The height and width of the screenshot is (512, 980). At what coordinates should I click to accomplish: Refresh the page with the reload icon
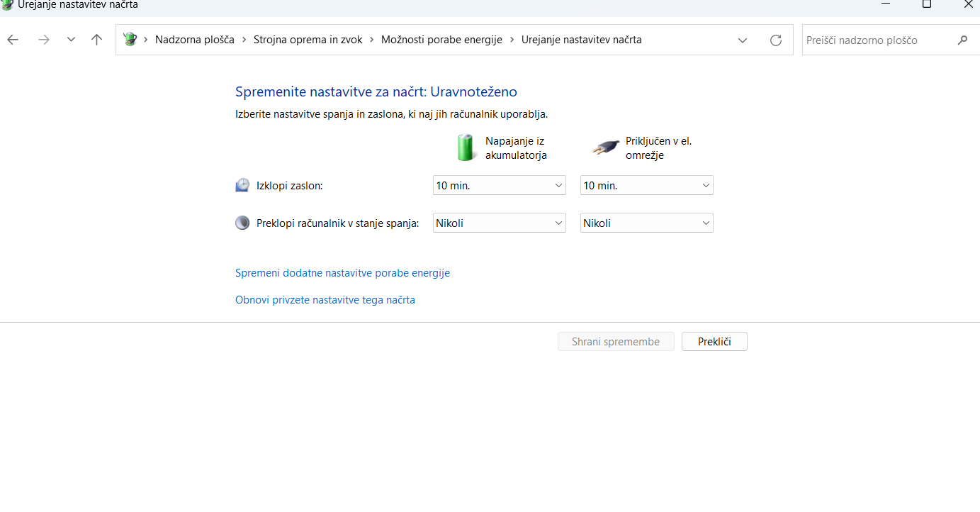click(776, 40)
